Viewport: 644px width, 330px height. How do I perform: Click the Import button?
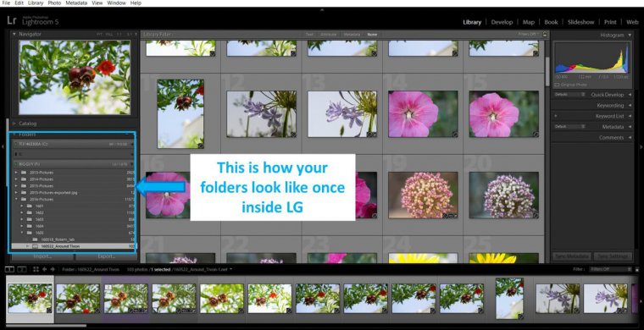42,256
